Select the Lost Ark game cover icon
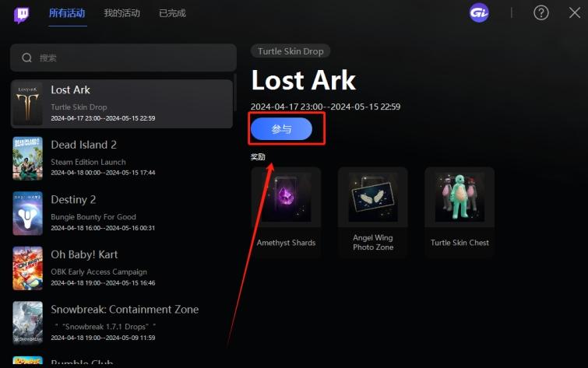The height and width of the screenshot is (368, 588). point(28,103)
